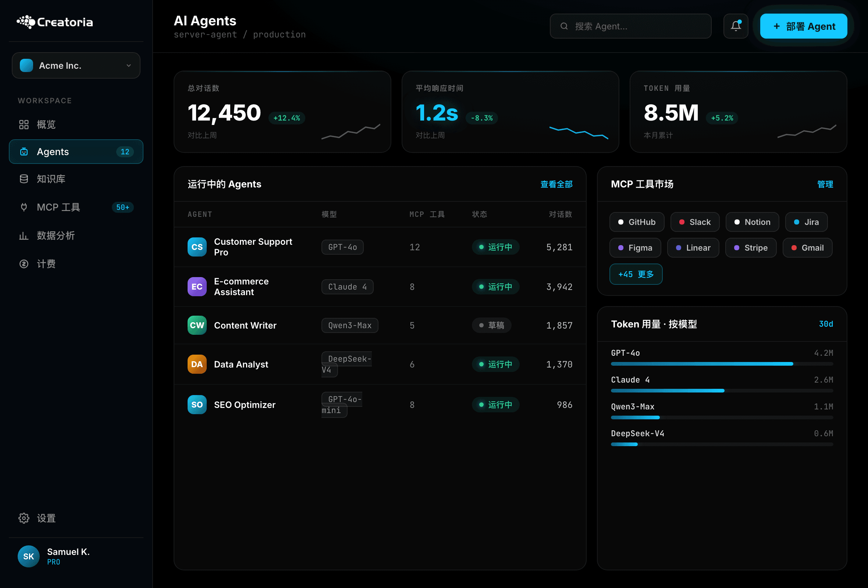Open 计费 menu item
The height and width of the screenshot is (588, 868).
(x=76, y=264)
